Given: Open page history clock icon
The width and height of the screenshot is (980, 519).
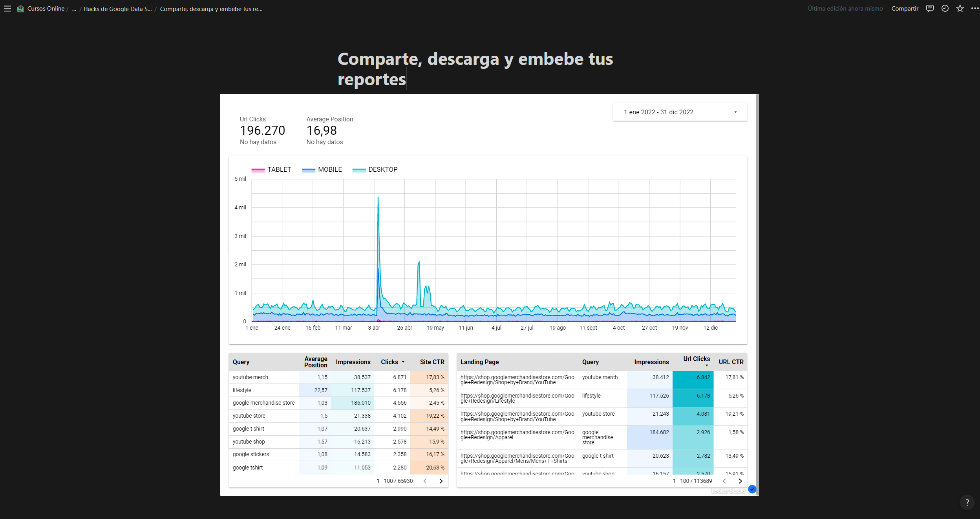Looking at the screenshot, I should coord(945,9).
